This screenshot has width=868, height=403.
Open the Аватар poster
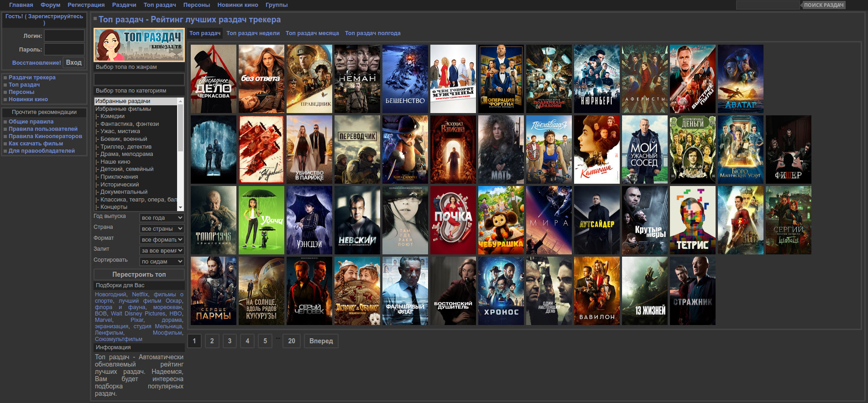pos(741,79)
